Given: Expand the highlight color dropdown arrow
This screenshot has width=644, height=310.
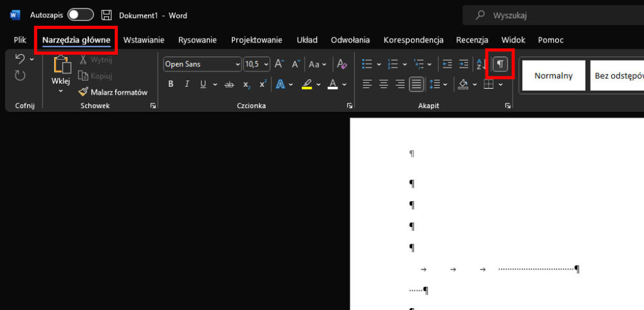Looking at the screenshot, I should 319,84.
